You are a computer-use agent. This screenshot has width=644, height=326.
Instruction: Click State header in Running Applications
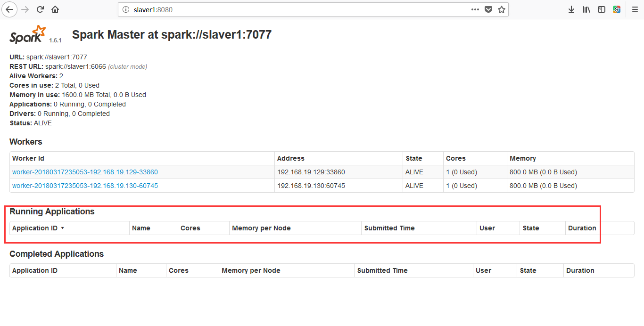pos(531,228)
